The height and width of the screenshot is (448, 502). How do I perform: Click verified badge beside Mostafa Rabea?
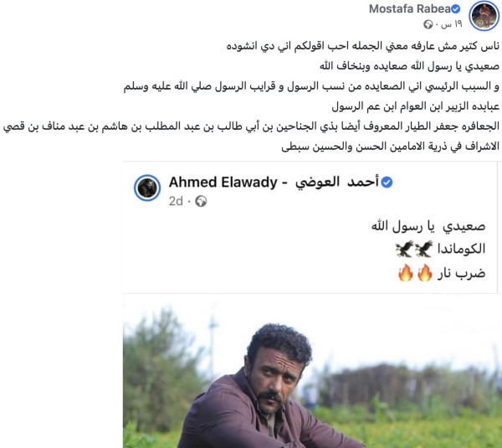point(456,9)
